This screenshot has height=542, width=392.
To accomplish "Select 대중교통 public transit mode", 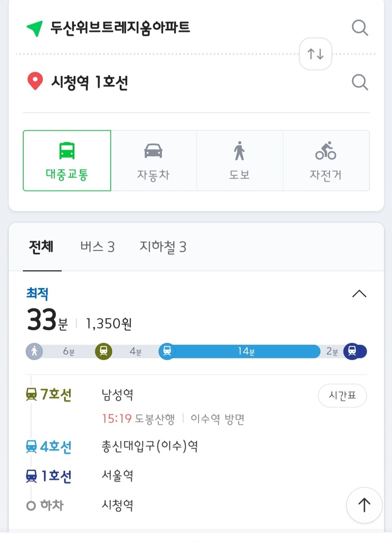I will (x=67, y=161).
